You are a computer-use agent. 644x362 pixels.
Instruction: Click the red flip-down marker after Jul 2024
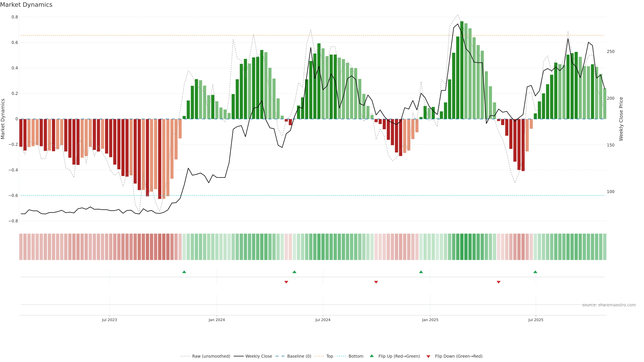376,282
